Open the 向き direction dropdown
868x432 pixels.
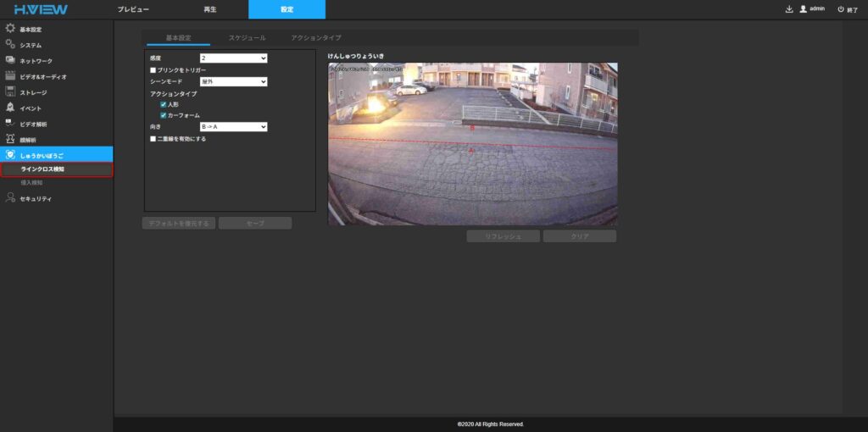pos(233,126)
